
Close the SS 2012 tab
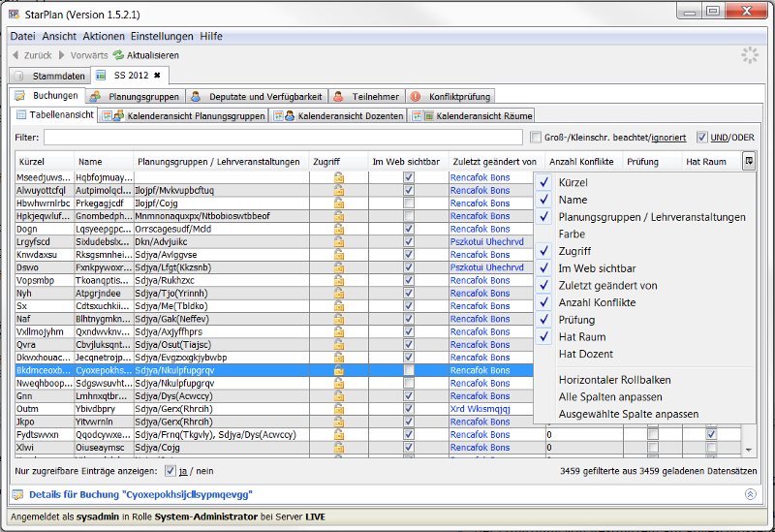pos(157,76)
